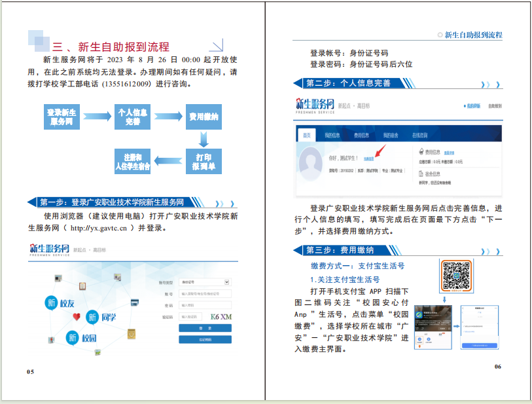The image size is (532, 404).
Task: Click the 费用缴纳 flowchart box
Action: [x=204, y=117]
